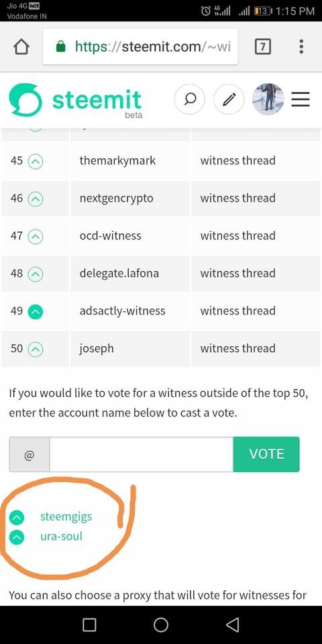Open the hamburger menu icon

(x=301, y=99)
